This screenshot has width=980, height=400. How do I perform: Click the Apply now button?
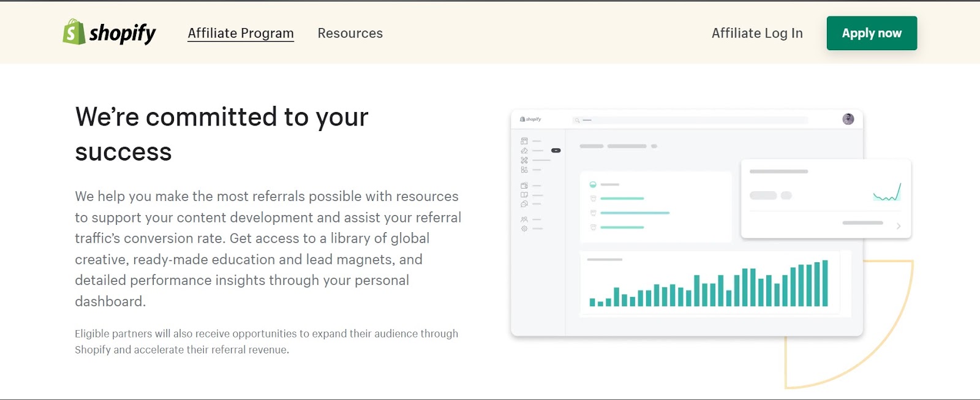(x=872, y=33)
